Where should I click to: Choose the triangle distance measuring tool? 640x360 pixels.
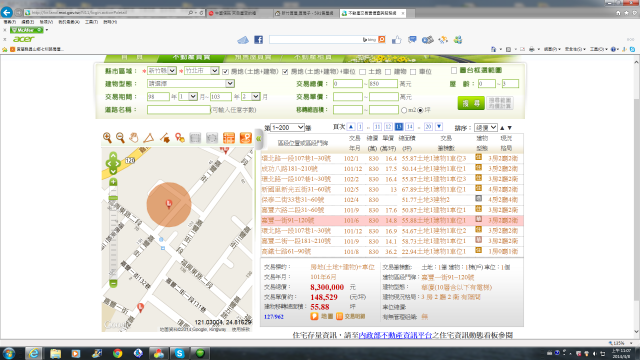[149, 138]
